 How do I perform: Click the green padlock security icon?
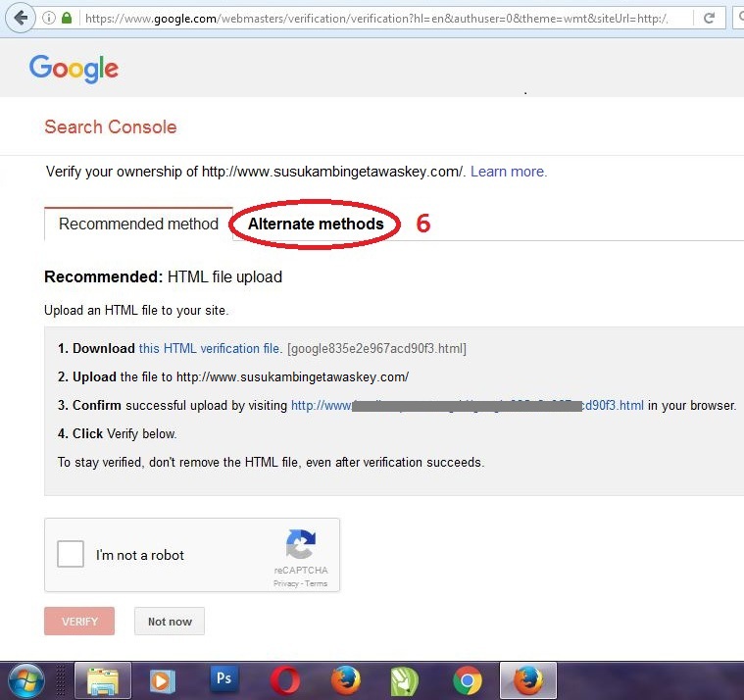[67, 18]
